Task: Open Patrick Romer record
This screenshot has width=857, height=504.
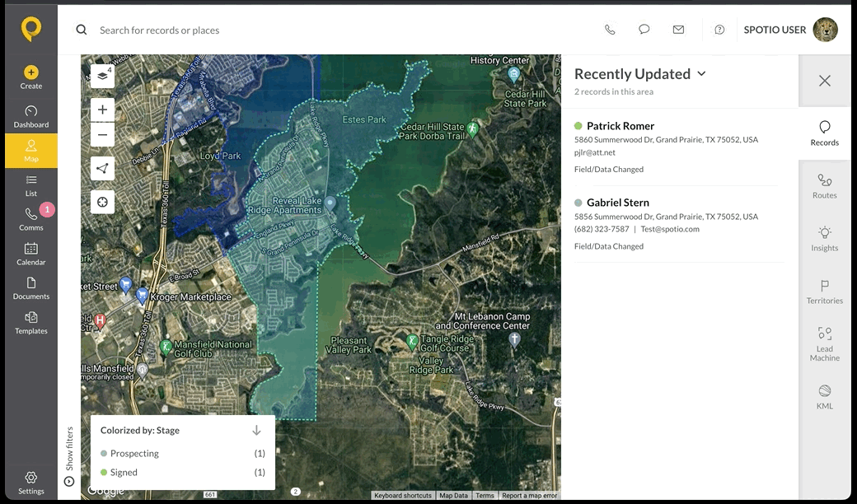Action: (621, 126)
